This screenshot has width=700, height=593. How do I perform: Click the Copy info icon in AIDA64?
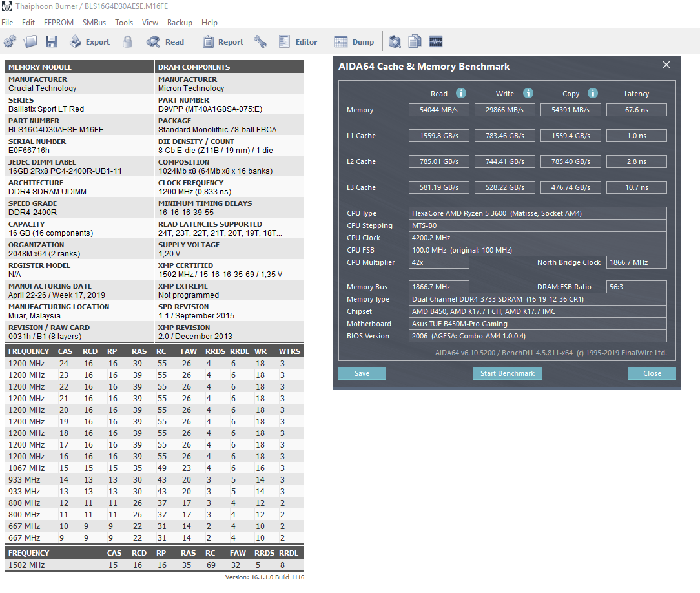pos(592,93)
